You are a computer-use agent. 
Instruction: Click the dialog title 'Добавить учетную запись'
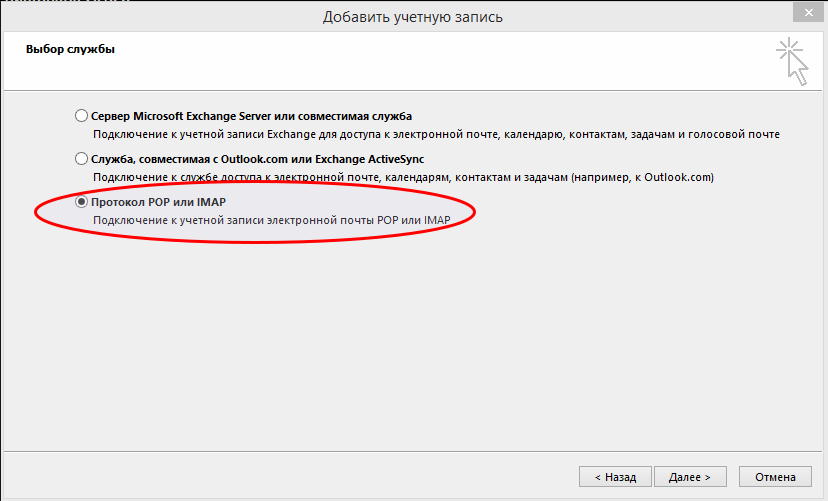(x=413, y=16)
